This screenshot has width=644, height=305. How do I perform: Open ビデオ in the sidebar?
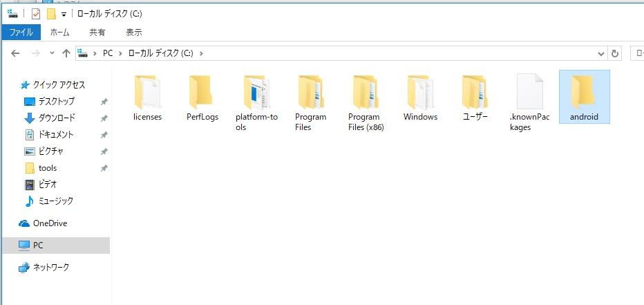click(41, 185)
